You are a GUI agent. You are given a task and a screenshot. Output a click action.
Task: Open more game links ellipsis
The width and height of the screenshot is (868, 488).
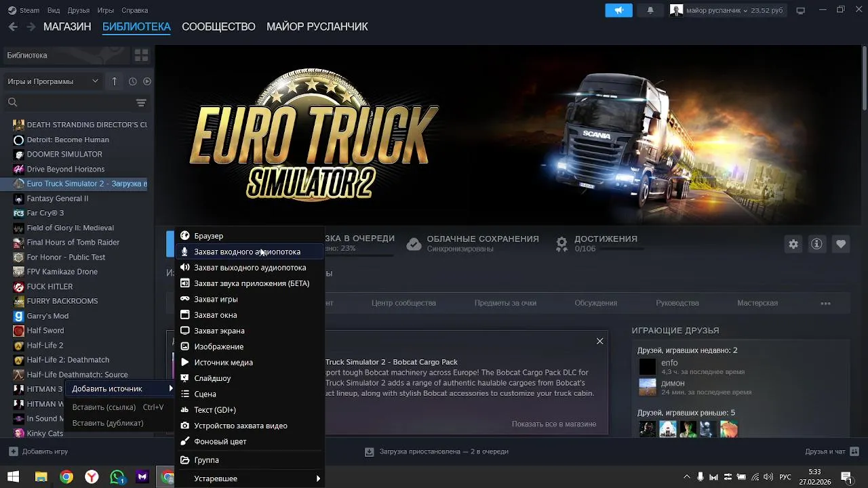825,304
